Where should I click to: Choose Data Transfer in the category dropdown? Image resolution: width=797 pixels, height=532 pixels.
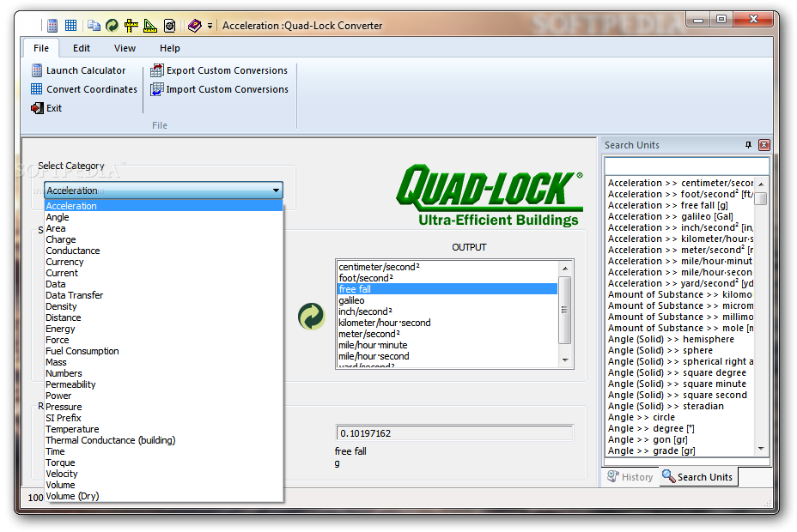164,295
